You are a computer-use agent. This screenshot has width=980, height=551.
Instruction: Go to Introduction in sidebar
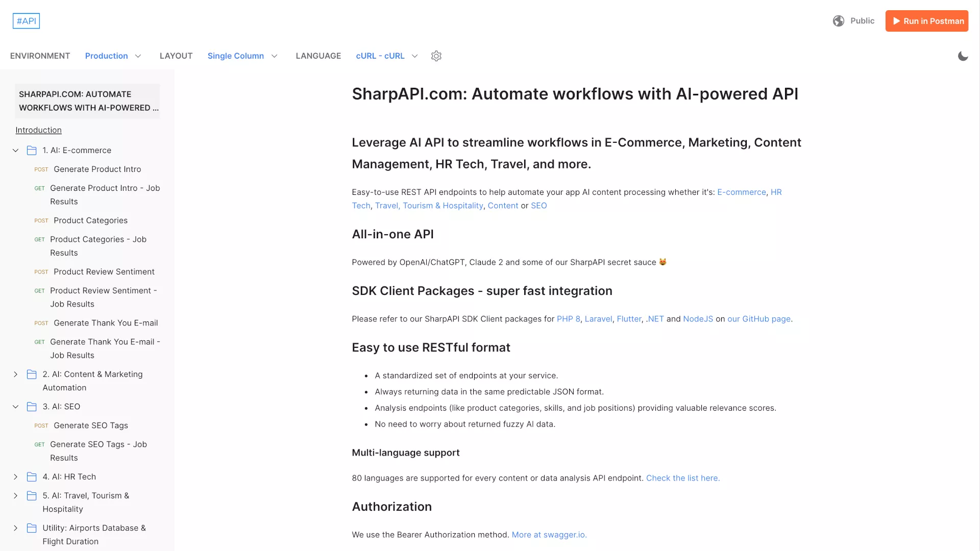pos(38,130)
